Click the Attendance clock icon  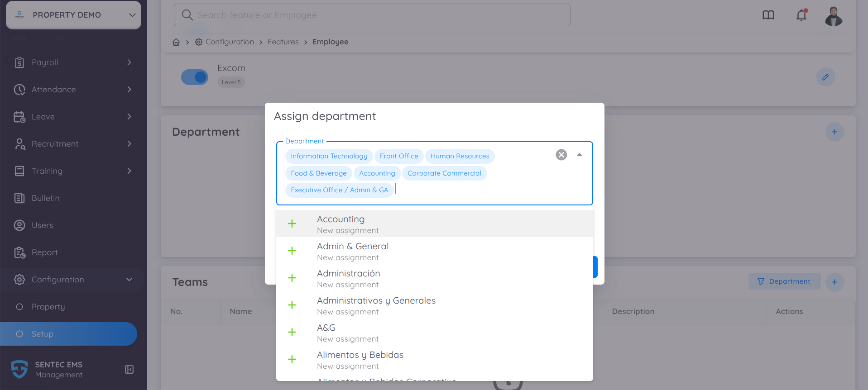(19, 89)
